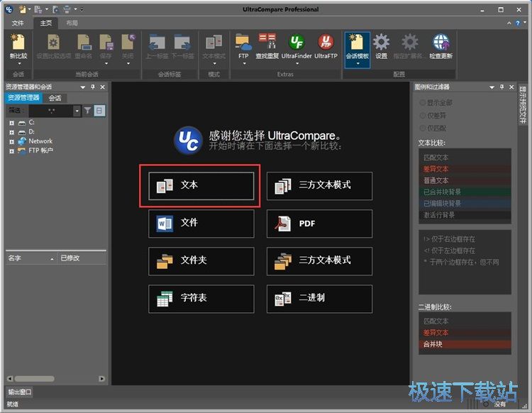Go to previous tab with 上一标签 icon
Viewport: 532px width, 413px height.
pyautogui.click(x=157, y=43)
